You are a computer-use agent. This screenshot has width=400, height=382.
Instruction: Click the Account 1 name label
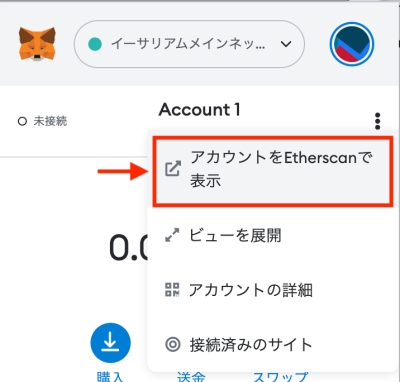point(199,110)
